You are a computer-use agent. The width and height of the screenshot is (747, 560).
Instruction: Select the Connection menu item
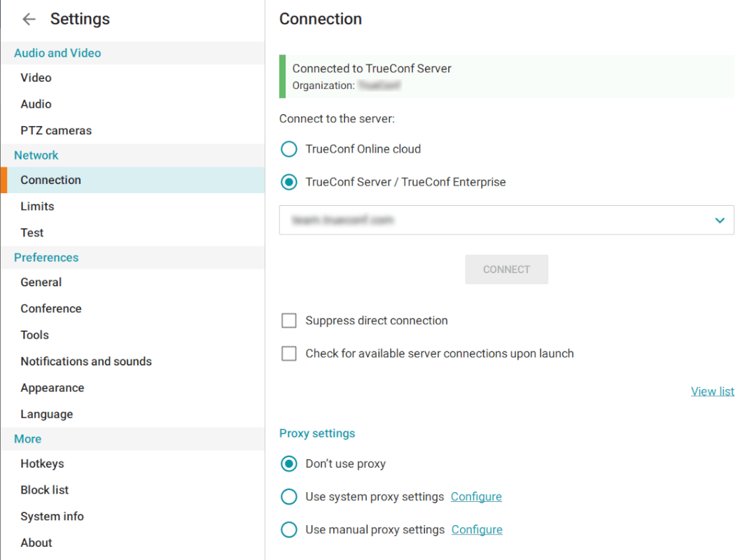tap(133, 180)
